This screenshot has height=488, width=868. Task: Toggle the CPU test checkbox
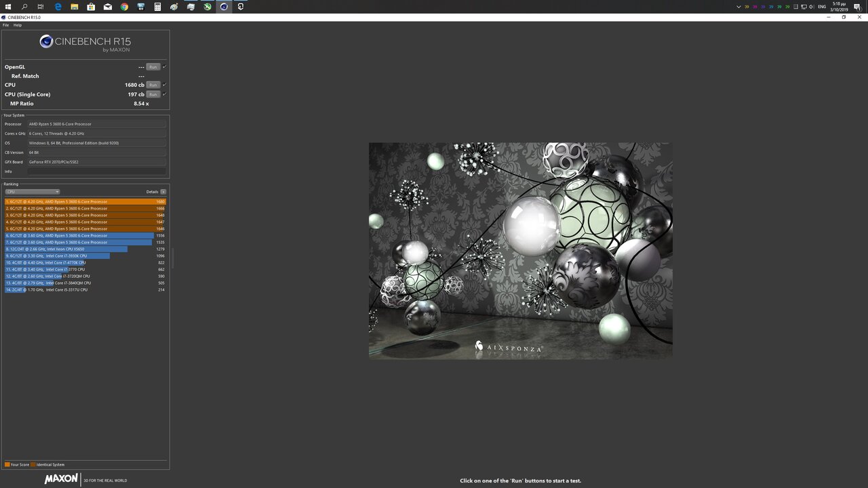pyautogui.click(x=164, y=85)
